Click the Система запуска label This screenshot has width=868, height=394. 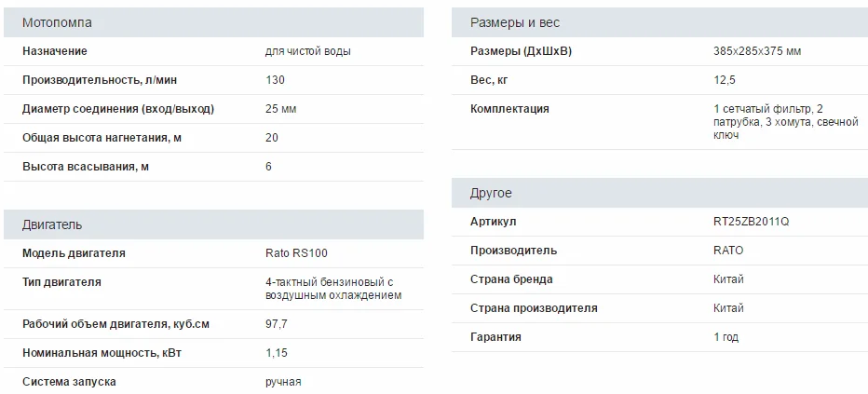coord(69,382)
